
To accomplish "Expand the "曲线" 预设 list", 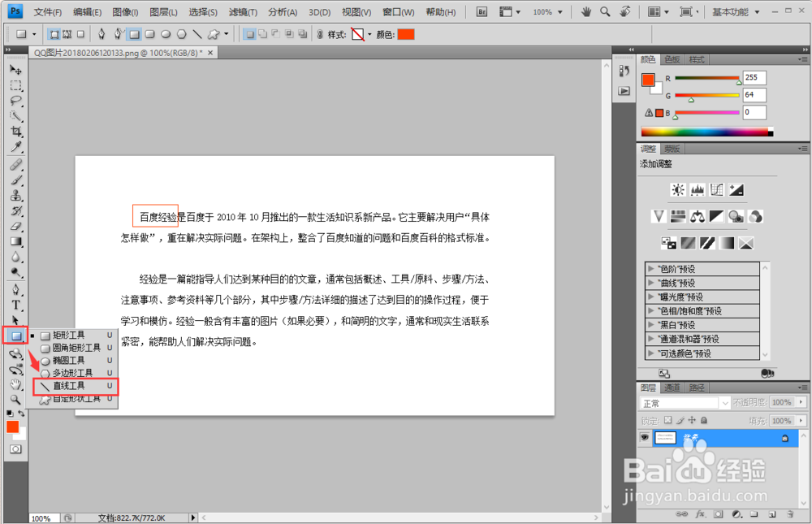I will tap(651, 283).
